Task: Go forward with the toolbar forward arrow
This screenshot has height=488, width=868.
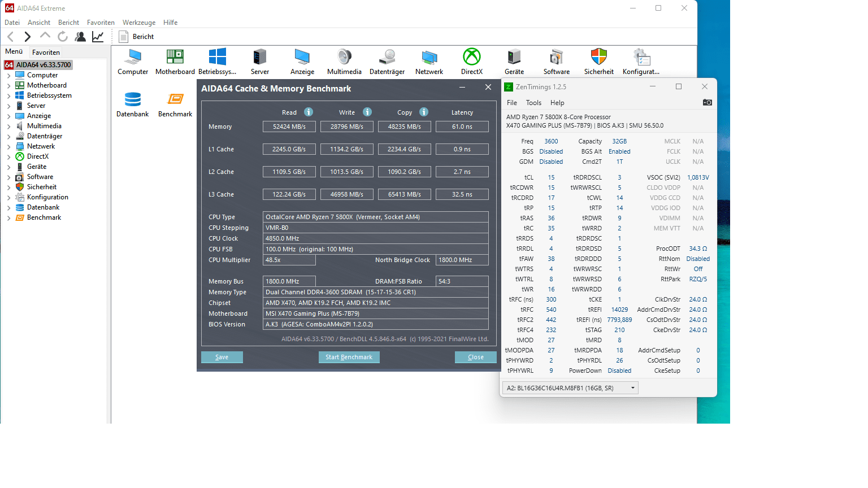Action: click(27, 37)
